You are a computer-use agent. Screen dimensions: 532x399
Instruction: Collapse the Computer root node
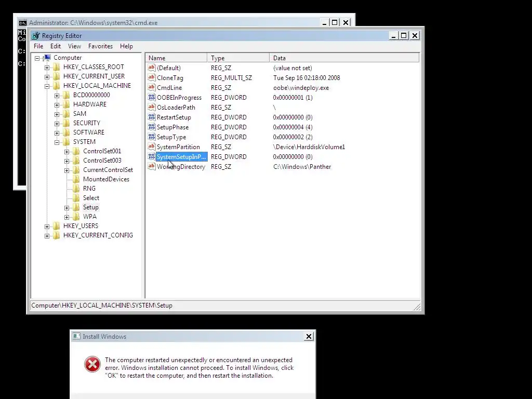click(x=37, y=58)
